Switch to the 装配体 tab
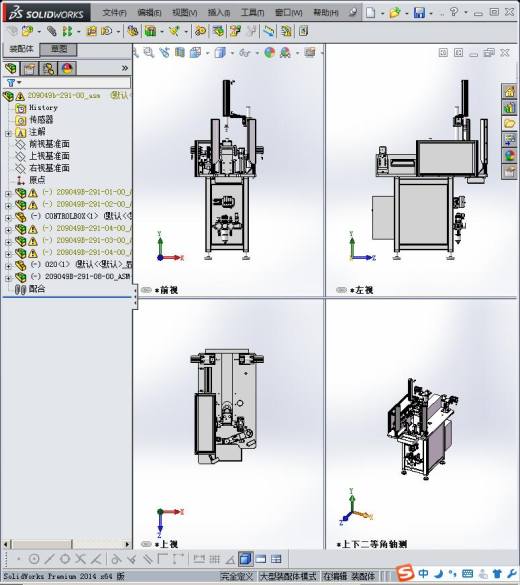The image size is (520, 585). (21, 49)
